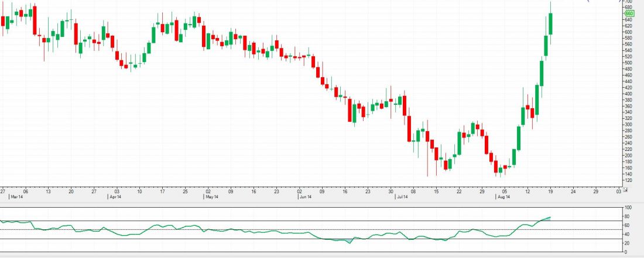The image size is (644, 258).
Task: Click the divider between price and indicator panels
Action: [x=322, y=203]
